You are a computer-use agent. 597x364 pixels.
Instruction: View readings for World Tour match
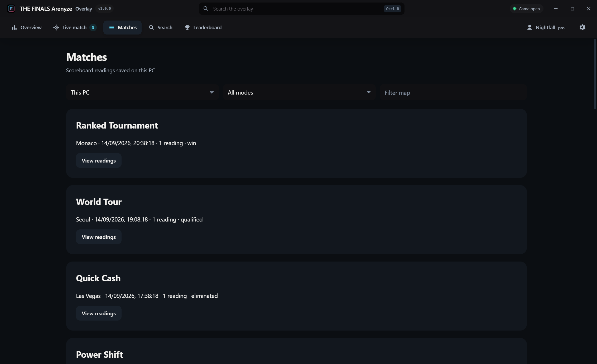(x=99, y=237)
